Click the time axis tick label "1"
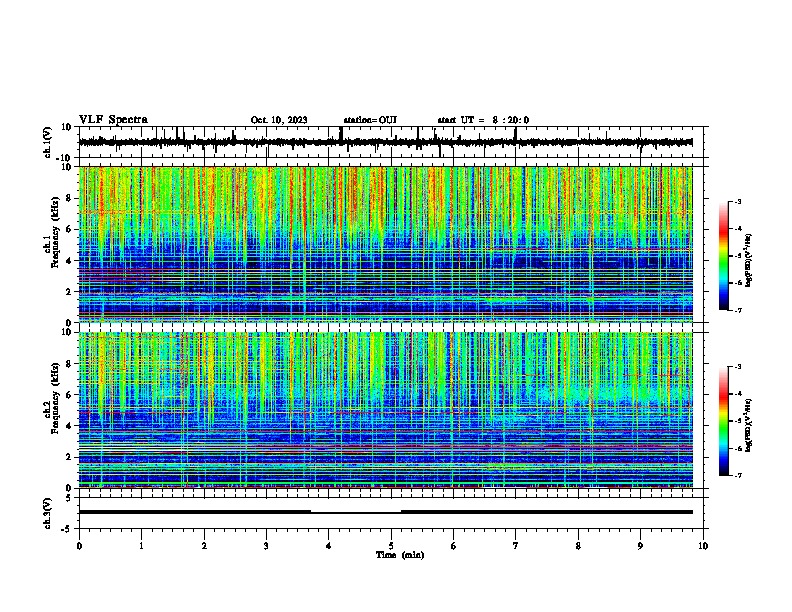Image resolution: width=792 pixels, height=612 pixels. tap(141, 546)
